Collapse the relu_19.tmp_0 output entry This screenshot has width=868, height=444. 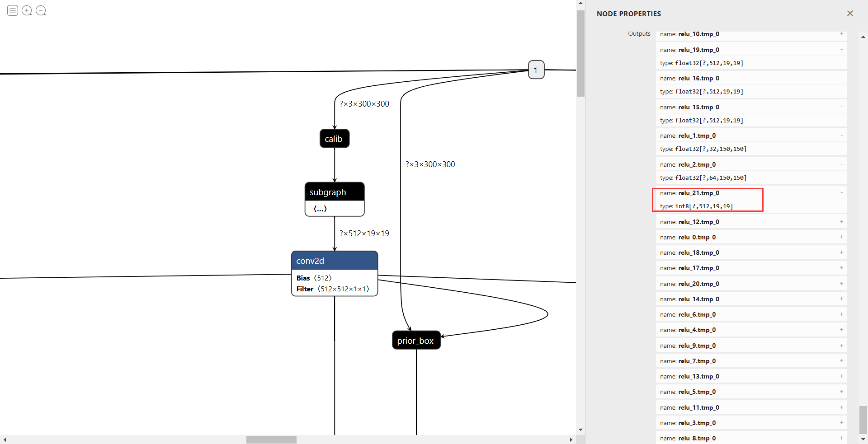(841, 50)
